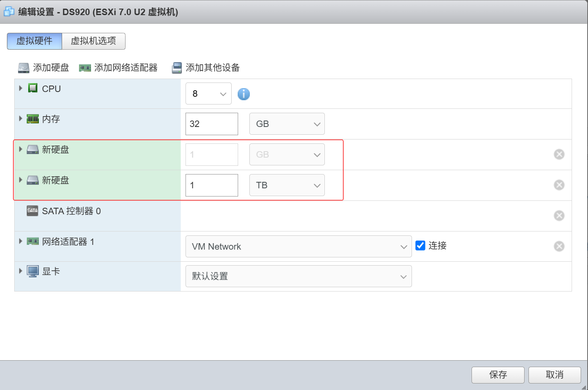Click the CPU info icon
Viewport: 588px width, 390px height.
pyautogui.click(x=243, y=94)
